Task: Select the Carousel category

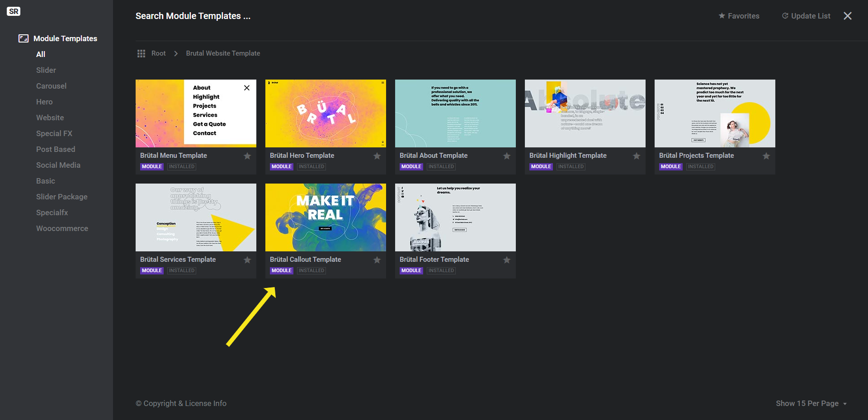Action: coord(51,86)
